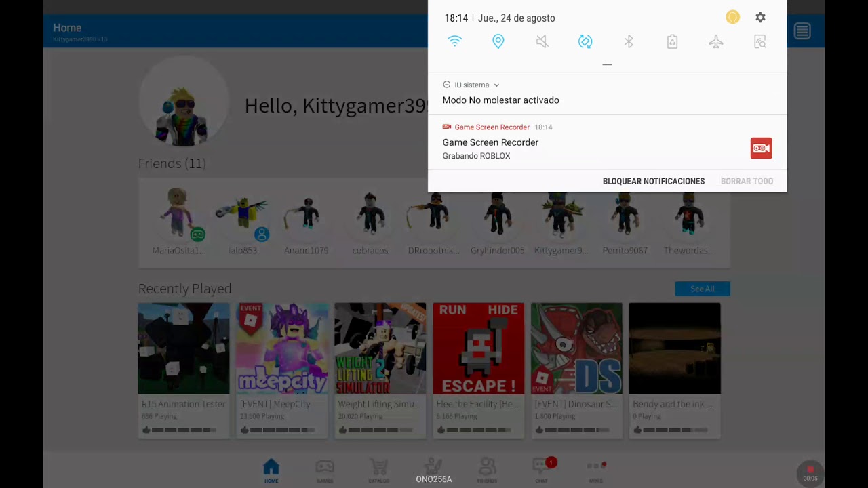The width and height of the screenshot is (868, 488).
Task: Click [EVENT] MeepCity title
Action: (275, 404)
